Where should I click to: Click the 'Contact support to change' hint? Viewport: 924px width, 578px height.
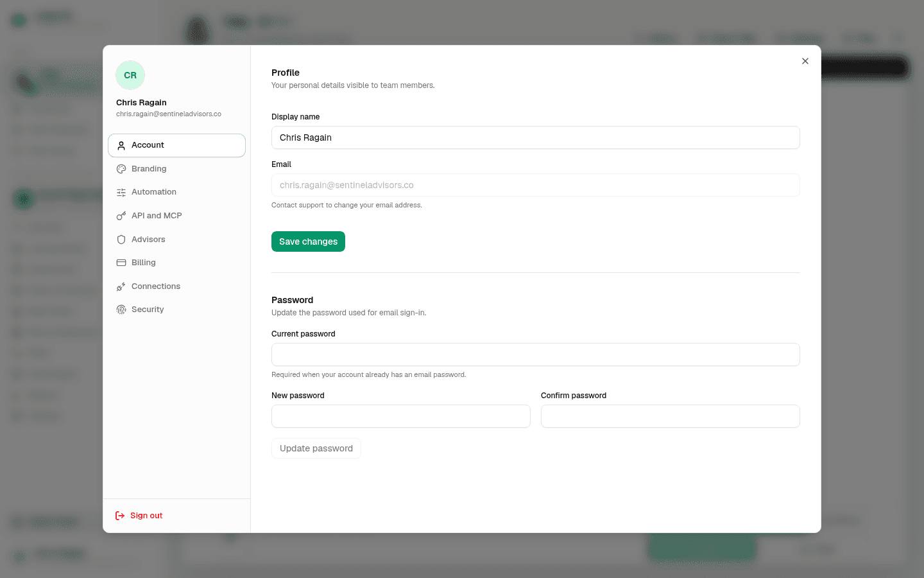click(x=346, y=206)
